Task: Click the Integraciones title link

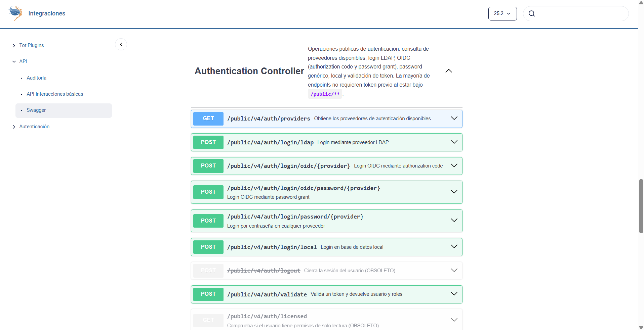Action: coord(47,13)
